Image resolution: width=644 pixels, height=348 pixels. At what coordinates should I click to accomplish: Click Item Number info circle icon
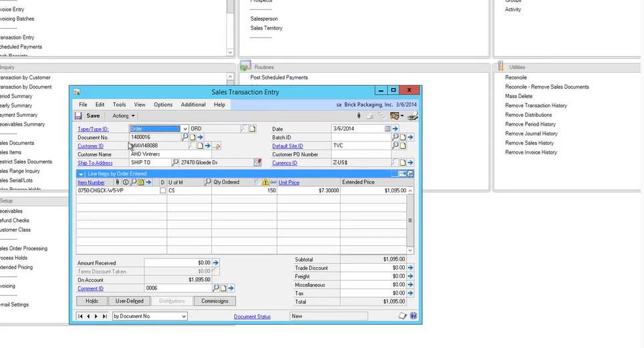(x=126, y=182)
